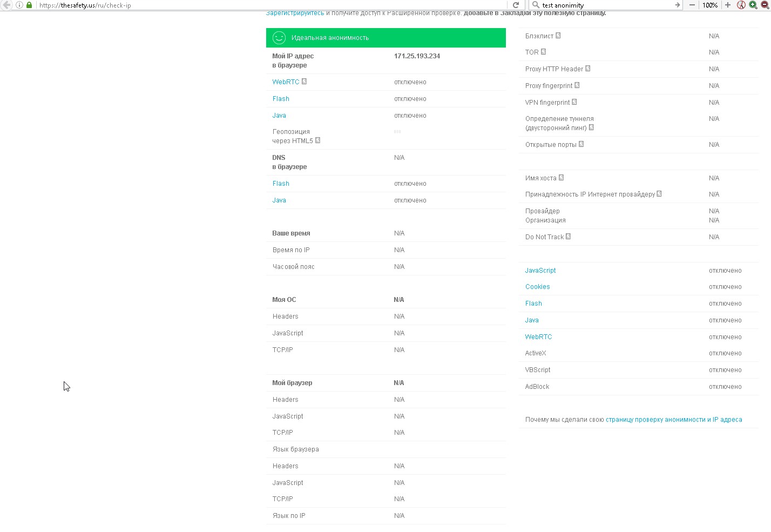Click the VBScript row label
Viewport: 771px width, 532px height.
tap(538, 370)
